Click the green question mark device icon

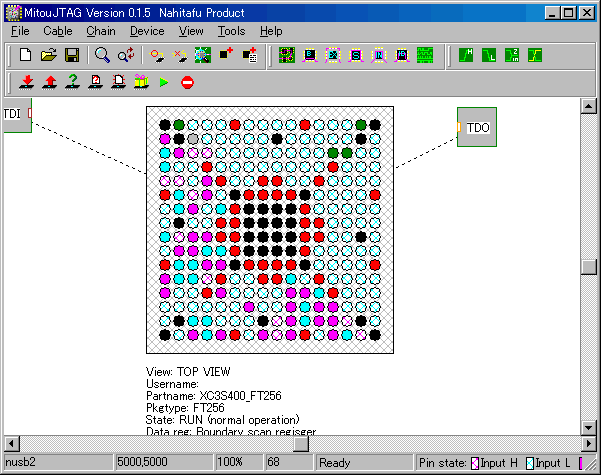(x=72, y=82)
